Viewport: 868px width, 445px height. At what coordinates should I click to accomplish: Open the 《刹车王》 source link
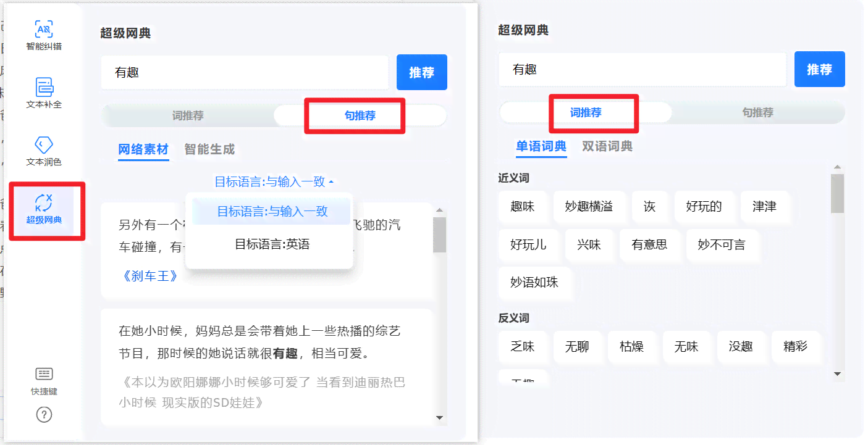pyautogui.click(x=150, y=275)
